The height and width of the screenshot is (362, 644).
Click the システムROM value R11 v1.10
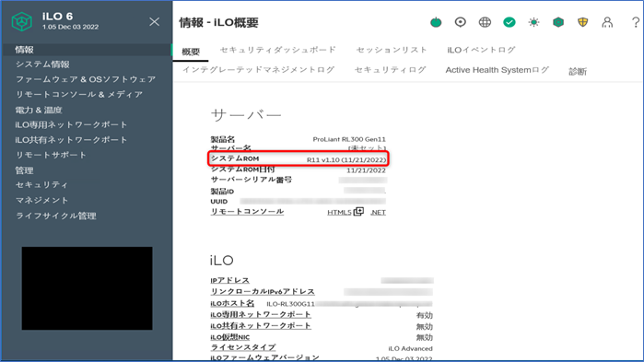[346, 159]
